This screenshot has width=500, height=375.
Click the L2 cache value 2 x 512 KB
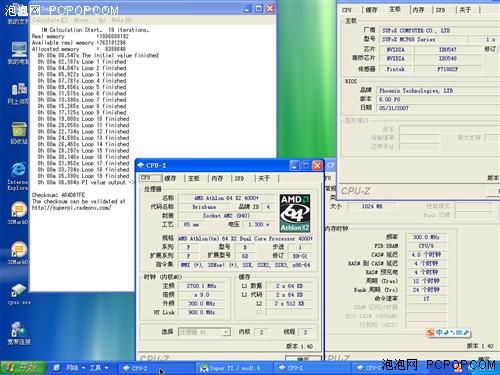click(289, 303)
